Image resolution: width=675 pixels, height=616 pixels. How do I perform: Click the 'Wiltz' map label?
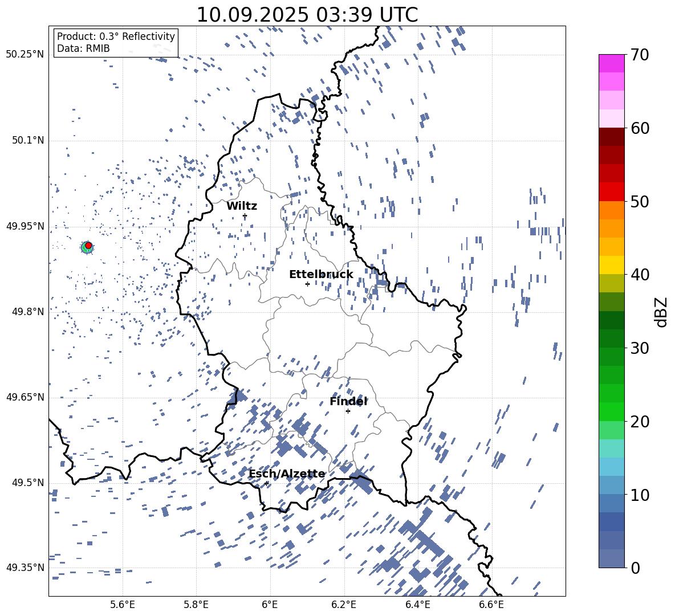(x=242, y=206)
